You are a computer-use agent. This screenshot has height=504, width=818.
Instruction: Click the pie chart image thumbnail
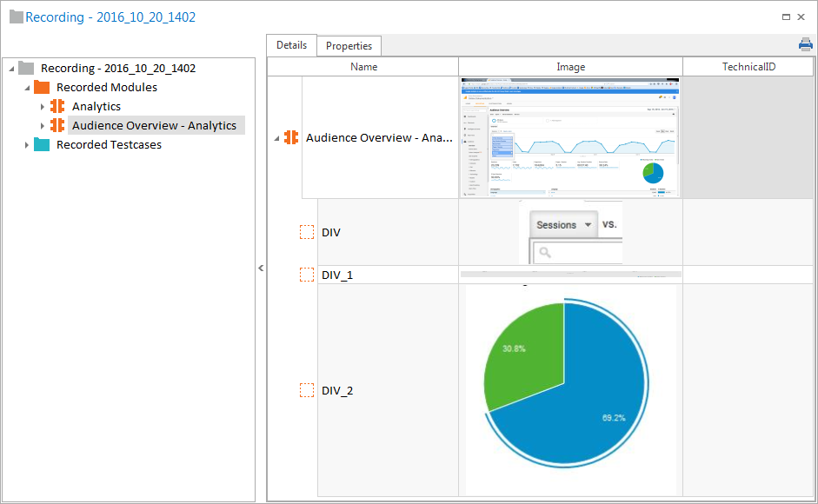[x=570, y=389]
